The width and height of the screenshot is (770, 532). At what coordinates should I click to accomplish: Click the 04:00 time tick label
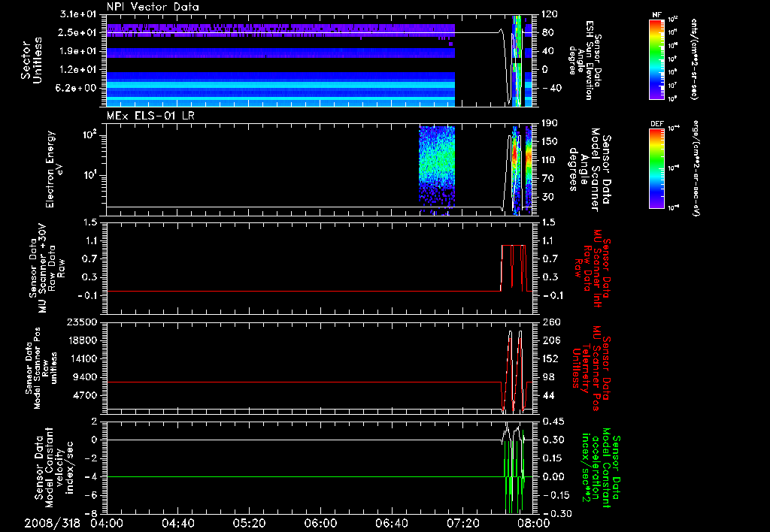[x=107, y=523]
